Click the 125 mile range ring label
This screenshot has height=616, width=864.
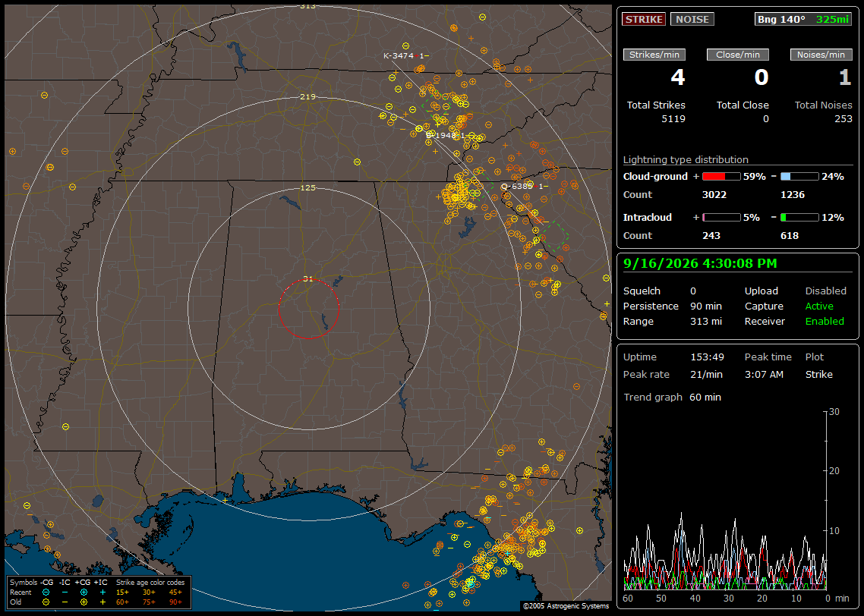[307, 187]
